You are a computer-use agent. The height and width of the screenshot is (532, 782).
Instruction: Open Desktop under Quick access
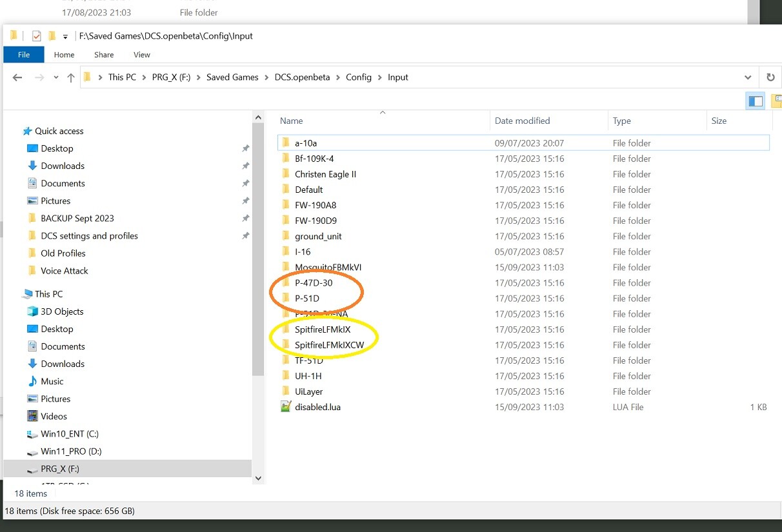coord(57,148)
